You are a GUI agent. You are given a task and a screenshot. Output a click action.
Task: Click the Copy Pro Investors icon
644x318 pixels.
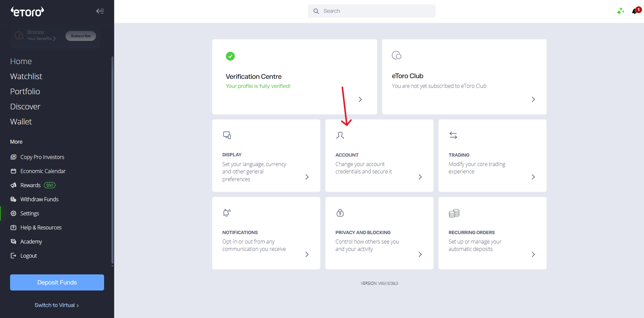click(x=13, y=157)
